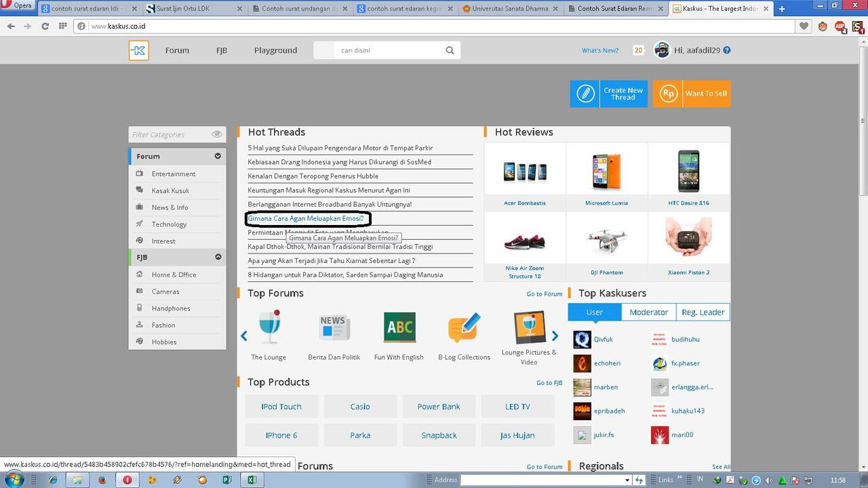Screen dimensions: 868x488
Task: Open Firefox from the taskbar
Action: [102, 480]
